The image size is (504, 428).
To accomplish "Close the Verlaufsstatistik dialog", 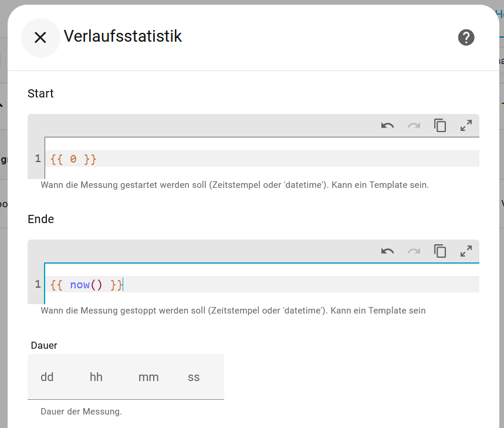I will (40, 38).
